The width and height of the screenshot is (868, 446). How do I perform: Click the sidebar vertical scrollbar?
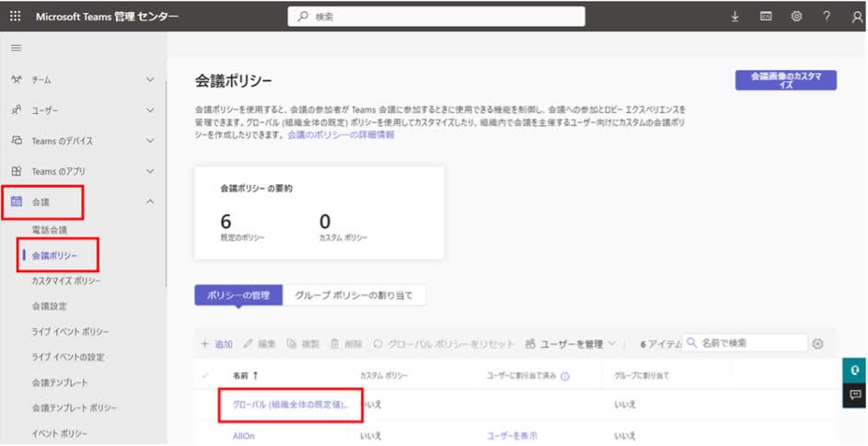(166, 184)
